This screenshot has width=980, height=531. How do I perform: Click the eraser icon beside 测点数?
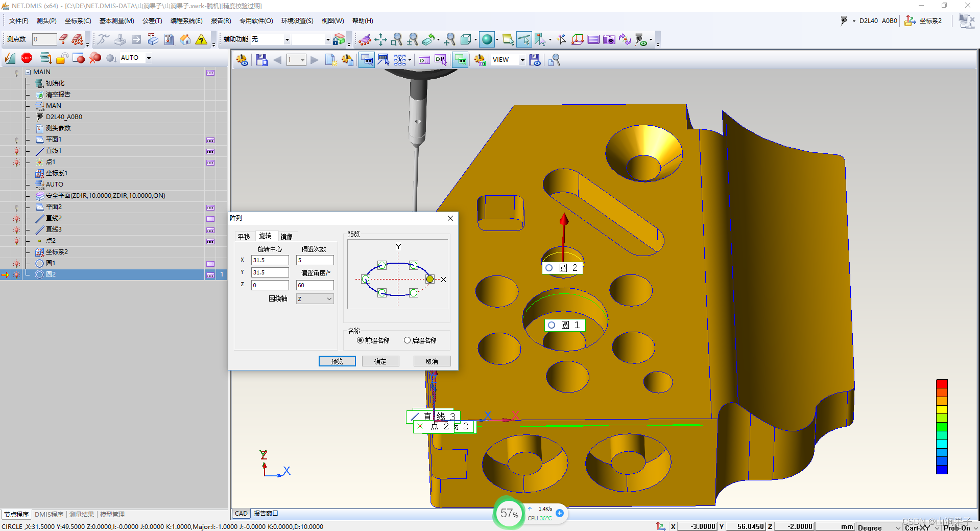tap(63, 39)
